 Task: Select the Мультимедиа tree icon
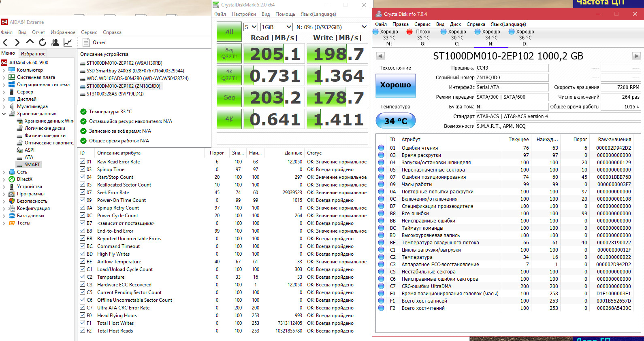pyautogui.click(x=12, y=106)
